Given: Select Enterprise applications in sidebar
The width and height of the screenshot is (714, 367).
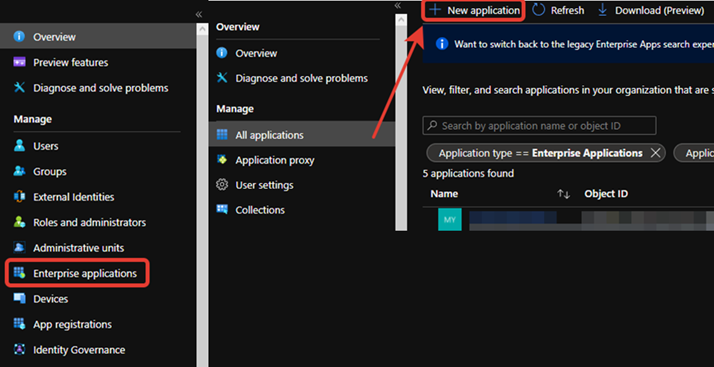Looking at the screenshot, I should click(77, 273).
